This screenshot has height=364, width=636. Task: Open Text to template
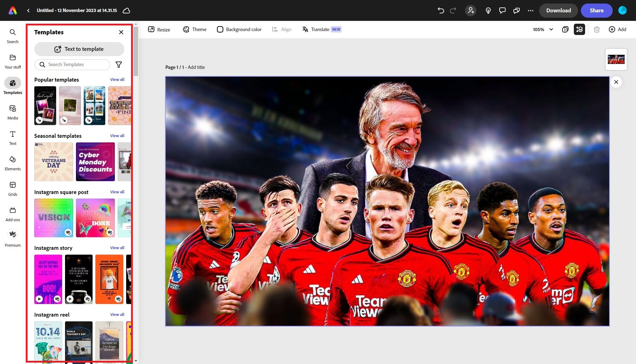pyautogui.click(x=79, y=49)
